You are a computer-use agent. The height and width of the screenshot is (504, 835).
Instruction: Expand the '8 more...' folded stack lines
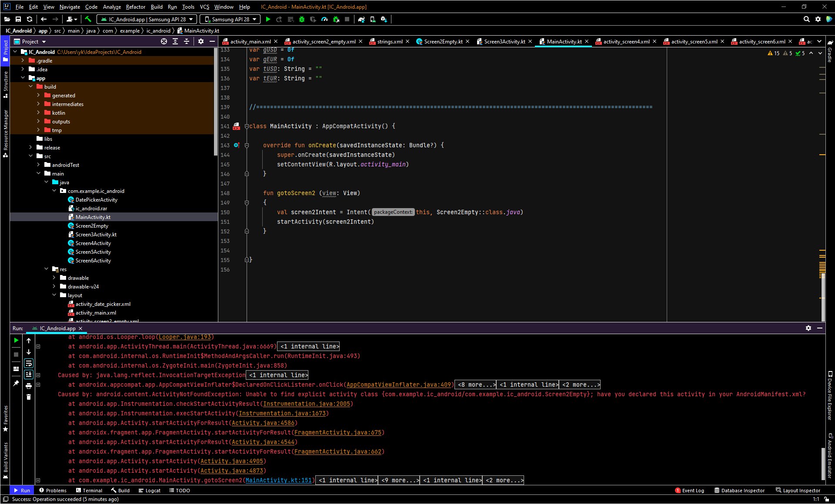pos(475,385)
